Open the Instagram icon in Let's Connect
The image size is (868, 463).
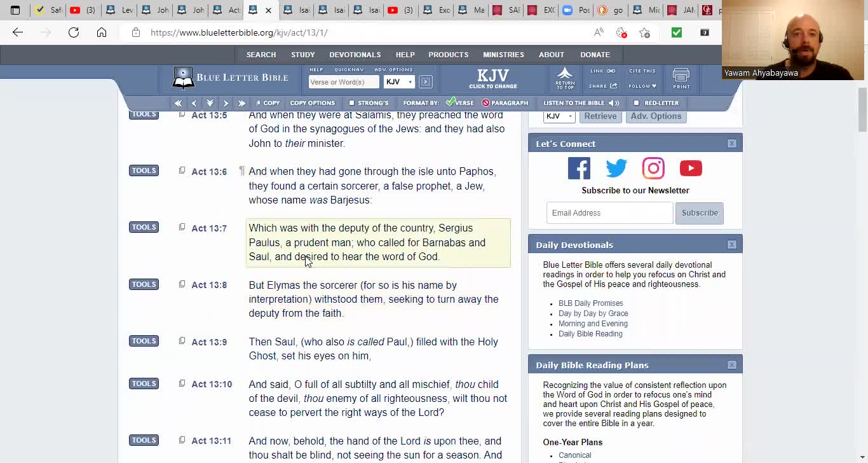(653, 168)
